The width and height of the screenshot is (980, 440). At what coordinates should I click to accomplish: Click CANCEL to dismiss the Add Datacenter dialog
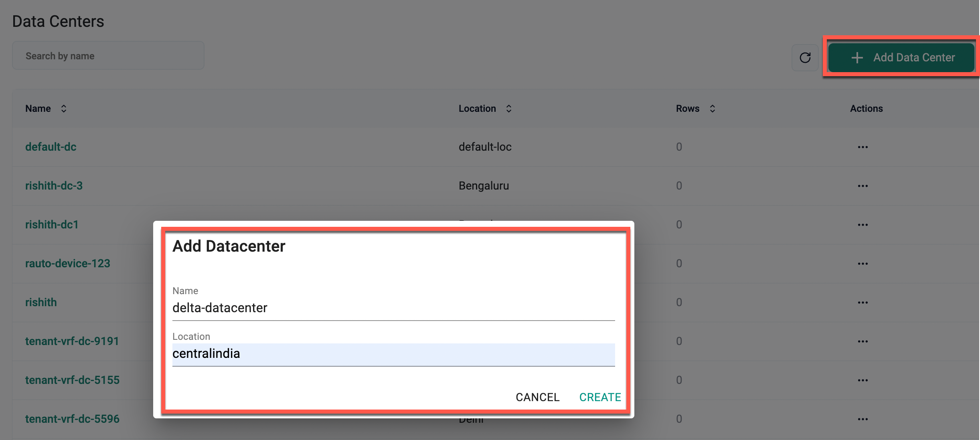coord(537,397)
